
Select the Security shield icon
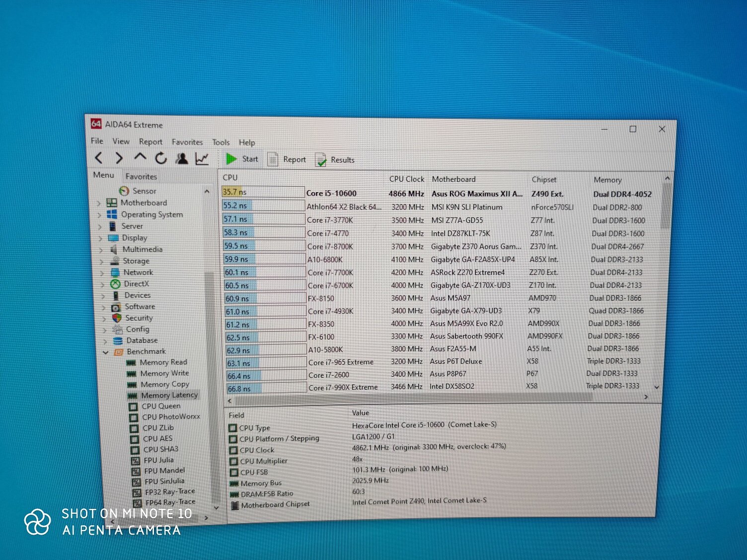pyautogui.click(x=117, y=318)
